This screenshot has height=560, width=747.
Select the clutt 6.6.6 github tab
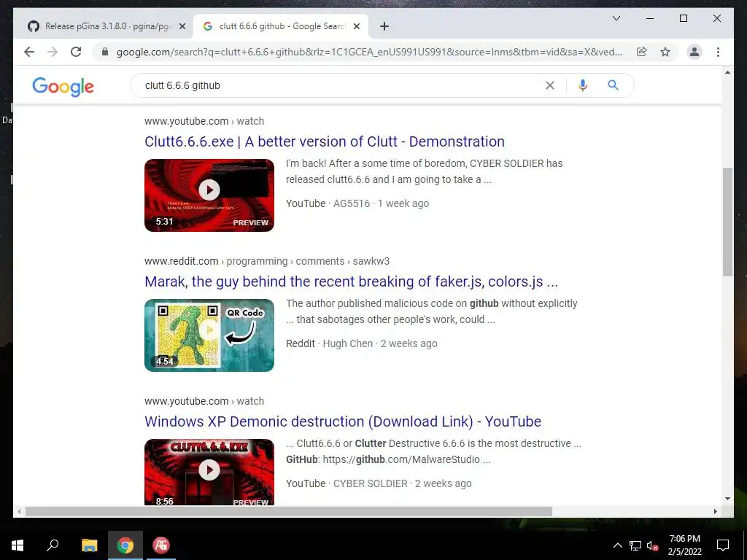[x=280, y=26]
